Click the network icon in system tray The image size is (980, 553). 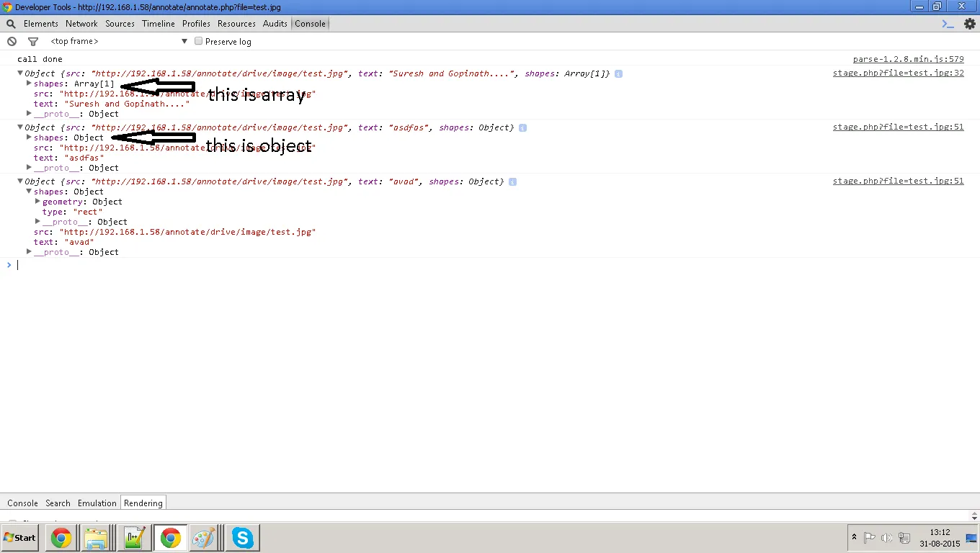tap(904, 538)
